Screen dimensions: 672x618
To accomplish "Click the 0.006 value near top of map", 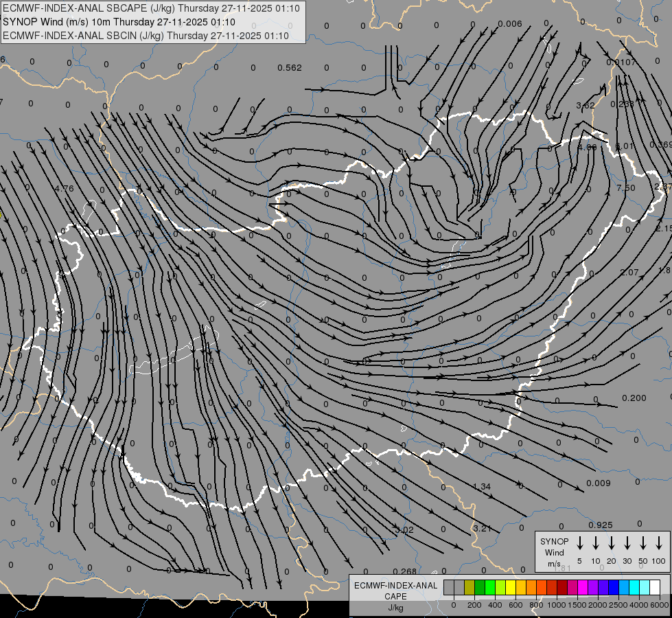I will point(510,24).
